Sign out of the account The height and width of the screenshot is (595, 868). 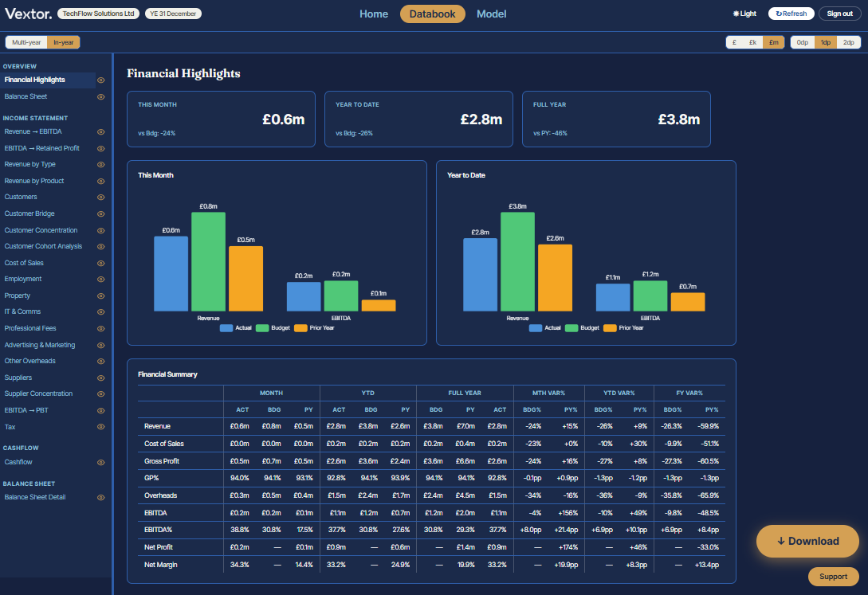coord(840,14)
